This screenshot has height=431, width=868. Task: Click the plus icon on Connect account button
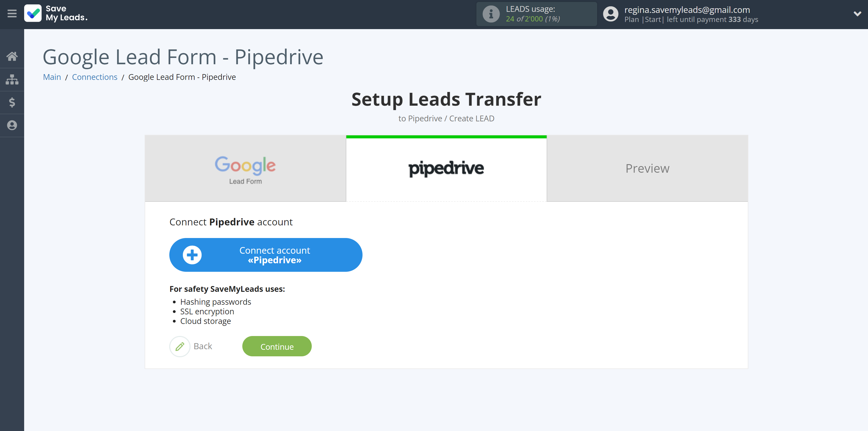(192, 255)
